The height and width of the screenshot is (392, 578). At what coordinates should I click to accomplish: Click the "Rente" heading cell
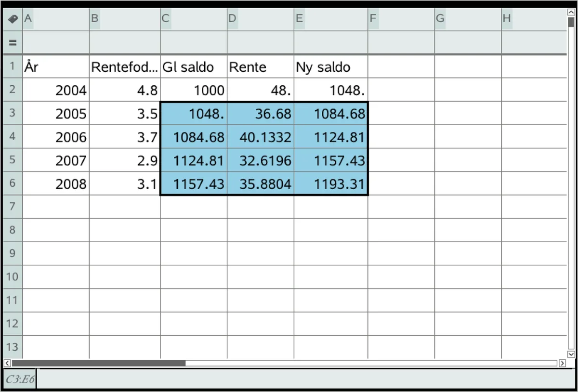click(x=261, y=66)
